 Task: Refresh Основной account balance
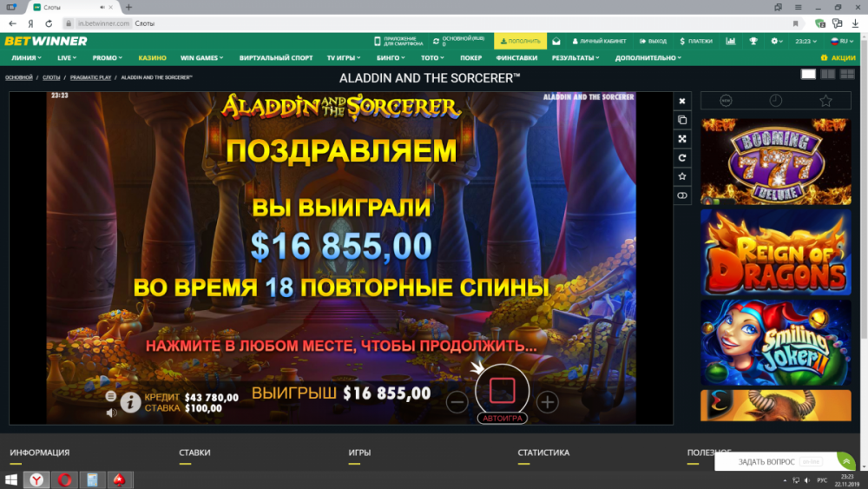click(437, 41)
